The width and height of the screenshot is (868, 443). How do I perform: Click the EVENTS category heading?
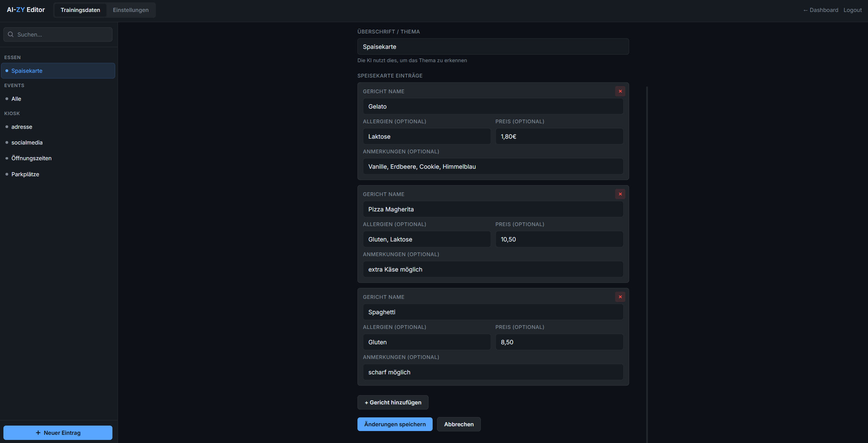click(x=14, y=85)
